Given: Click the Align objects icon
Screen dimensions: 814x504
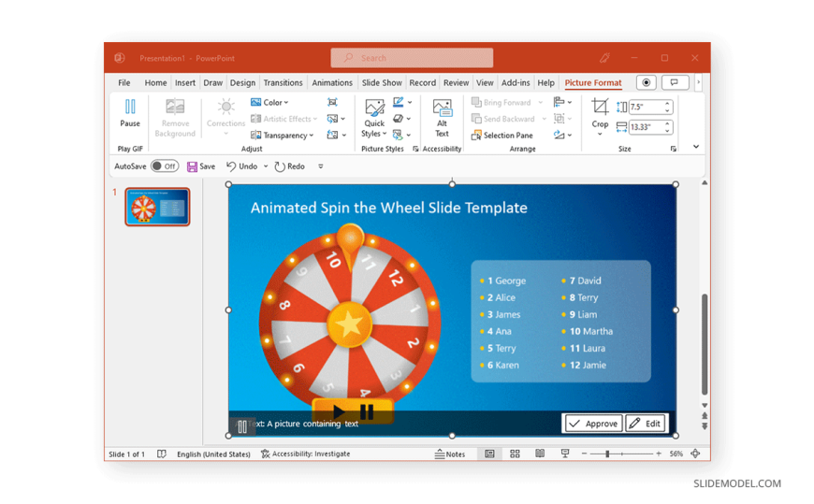Looking at the screenshot, I should tap(560, 102).
